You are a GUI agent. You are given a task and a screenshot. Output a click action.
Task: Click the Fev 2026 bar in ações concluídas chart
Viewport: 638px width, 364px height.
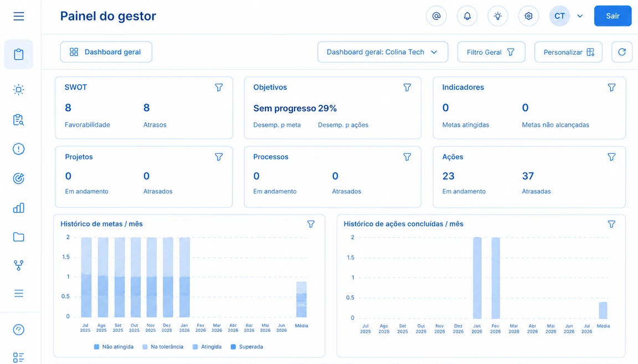click(496, 278)
